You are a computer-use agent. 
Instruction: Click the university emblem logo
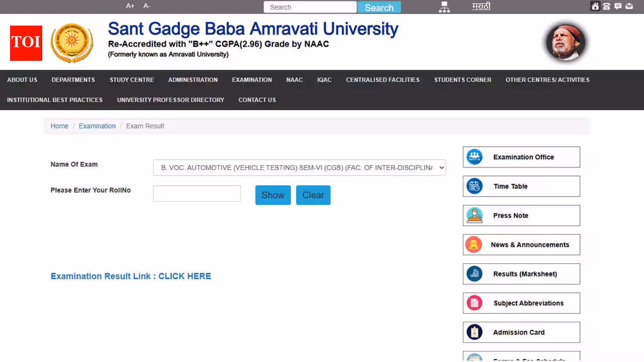[x=72, y=43]
